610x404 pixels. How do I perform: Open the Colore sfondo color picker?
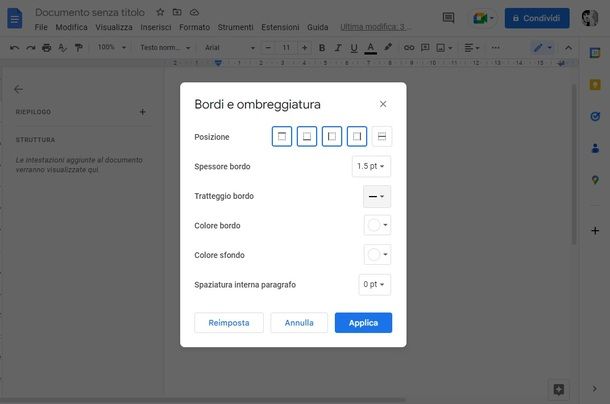point(377,255)
